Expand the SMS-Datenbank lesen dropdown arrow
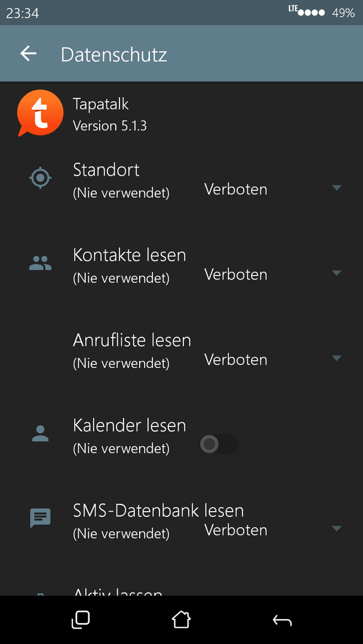The width and height of the screenshot is (363, 644). click(x=337, y=528)
